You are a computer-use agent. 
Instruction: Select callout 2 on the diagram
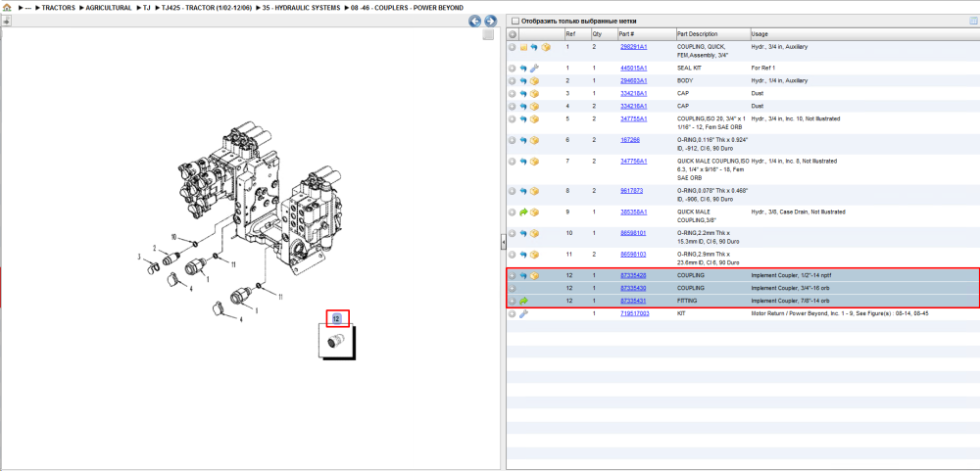click(x=154, y=248)
